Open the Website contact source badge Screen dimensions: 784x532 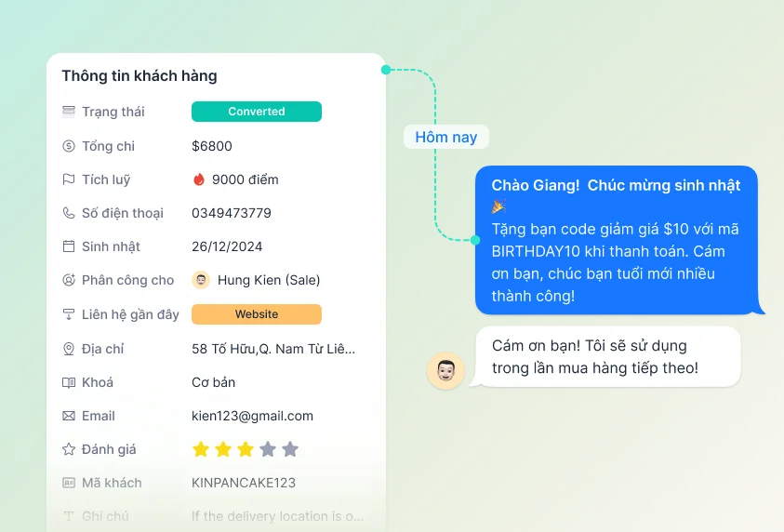coord(257,314)
